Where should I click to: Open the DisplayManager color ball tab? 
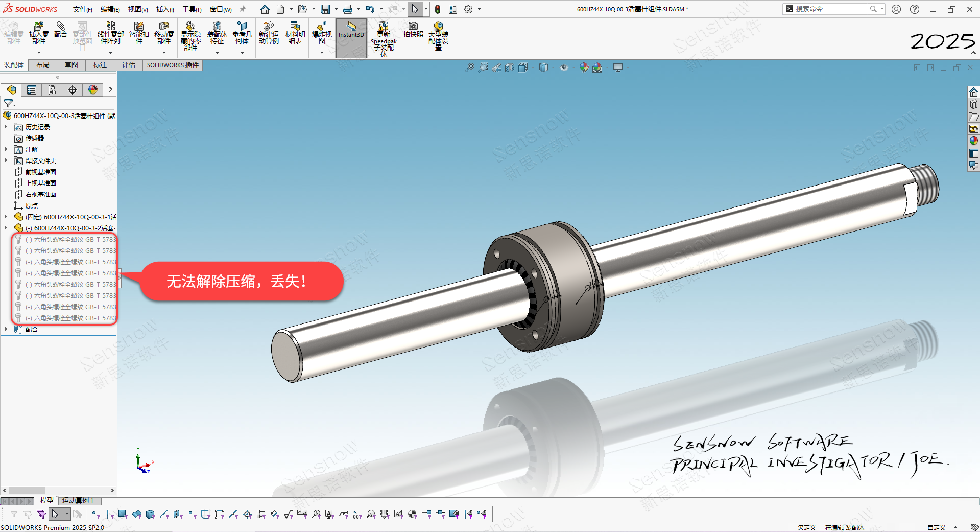(93, 90)
